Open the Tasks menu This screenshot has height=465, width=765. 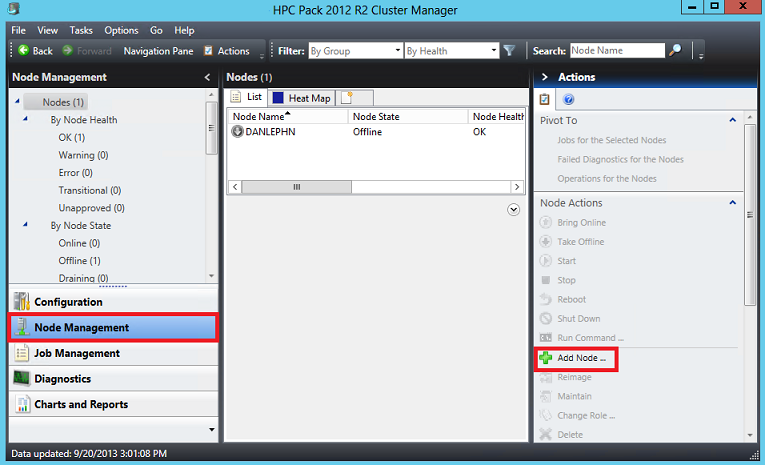pyautogui.click(x=81, y=30)
